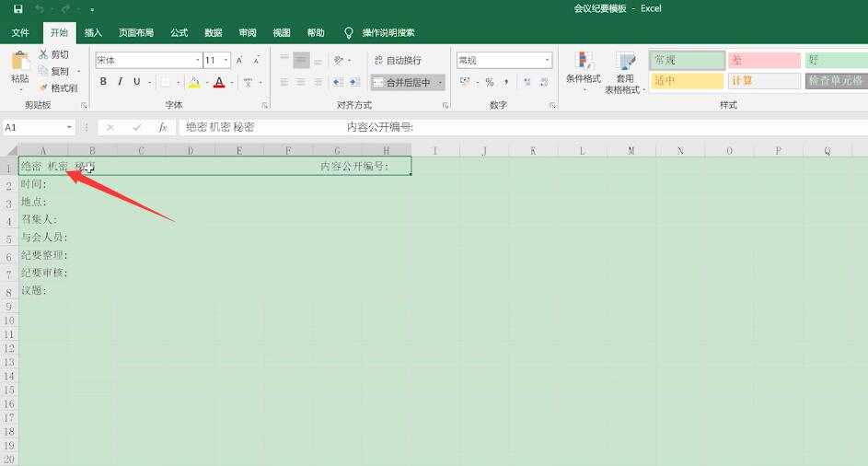Switch to the View (视图) tab
Image resolution: width=868 pixels, height=466 pixels.
282,32
